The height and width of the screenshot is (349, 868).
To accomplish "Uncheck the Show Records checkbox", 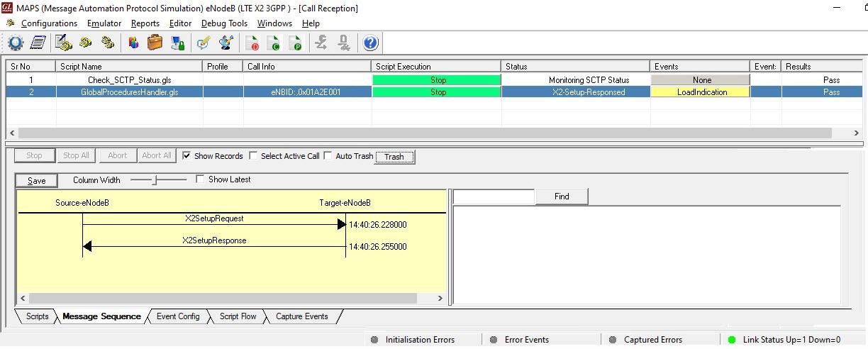I will [x=187, y=156].
